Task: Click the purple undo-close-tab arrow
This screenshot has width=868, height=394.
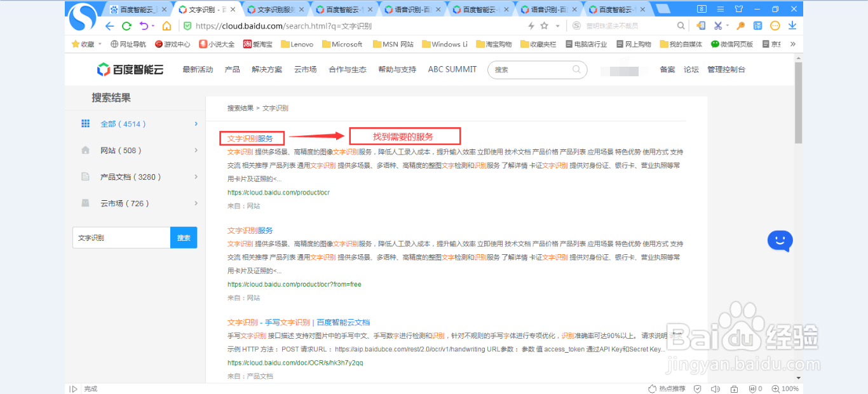Action: pos(144,26)
